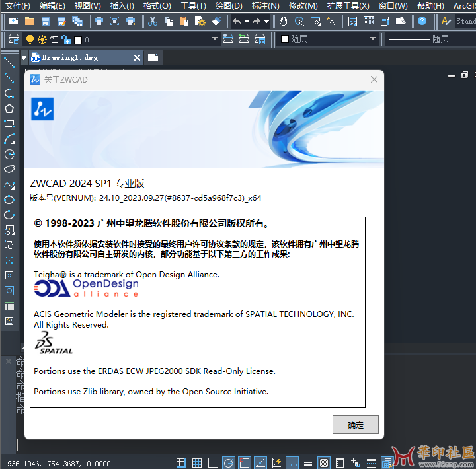This screenshot has height=469, width=476.
Task: Select the Polyline tool
Action: click(9, 93)
